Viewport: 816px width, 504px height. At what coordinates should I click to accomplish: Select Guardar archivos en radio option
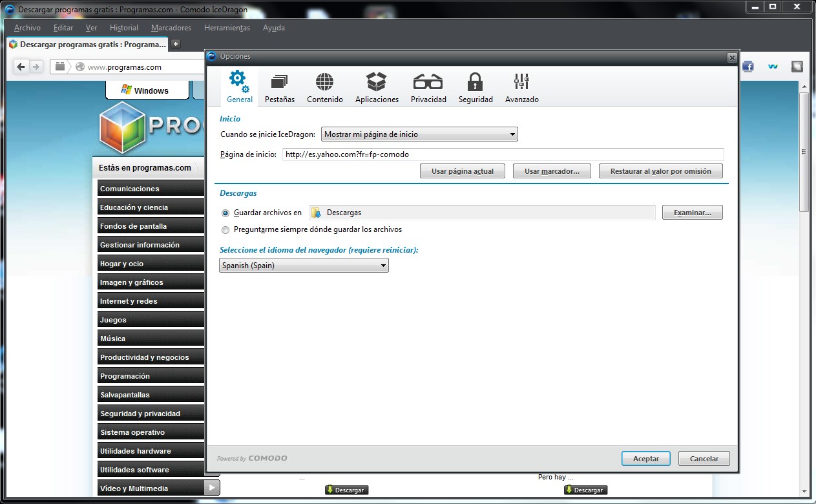coord(225,213)
